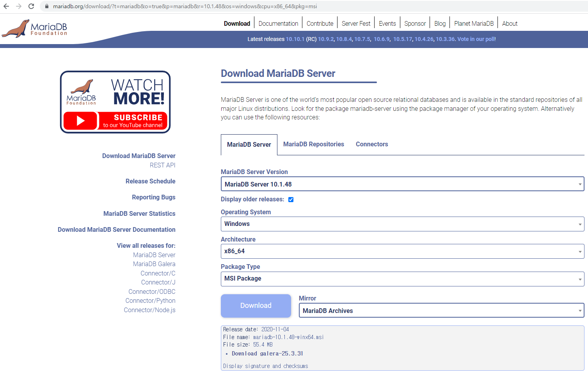The image size is (588, 375).
Task: Open Download MariaDB Server sidebar link
Action: (139, 156)
